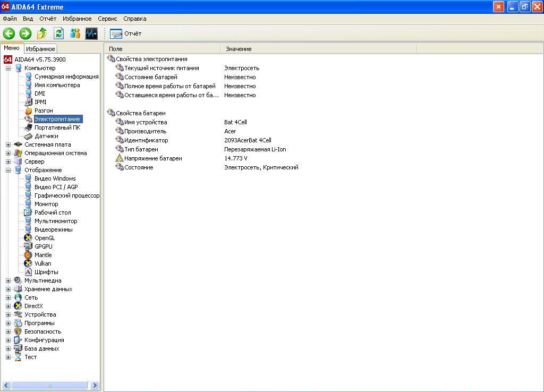Collapse the Отображение tree node
This screenshot has height=392, width=544.
(x=8, y=171)
